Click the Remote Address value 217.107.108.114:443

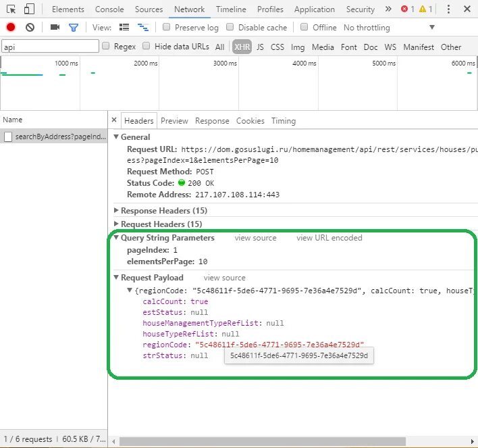[x=237, y=195]
